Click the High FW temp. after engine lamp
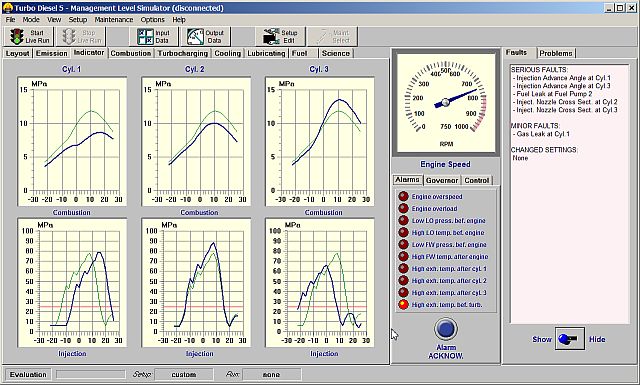 click(x=403, y=256)
